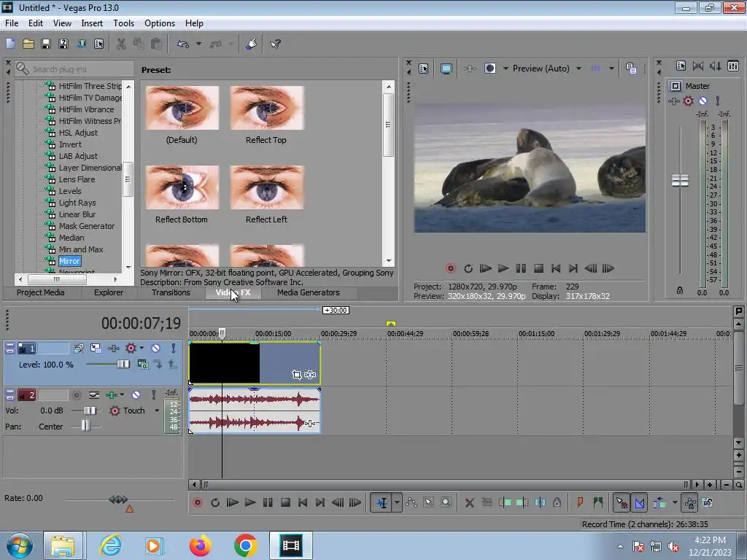
Task: Switch to Media Generators tab
Action: (x=309, y=292)
